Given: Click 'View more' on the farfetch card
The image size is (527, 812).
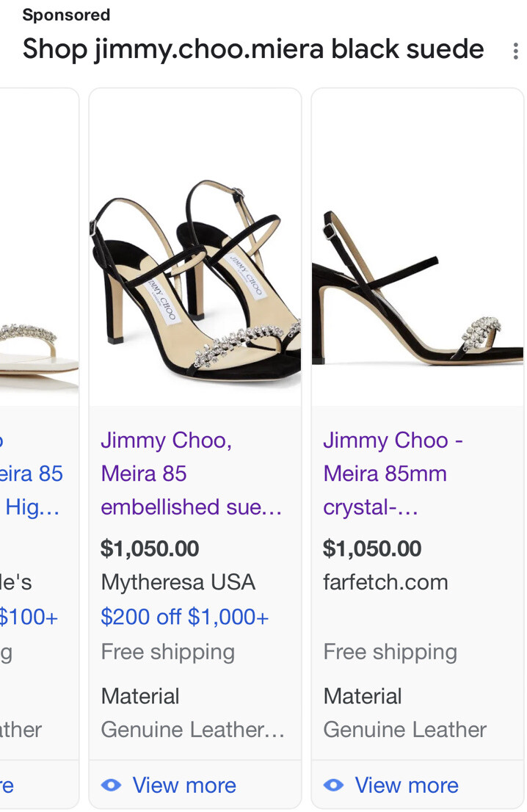Looking at the screenshot, I should pos(407,786).
